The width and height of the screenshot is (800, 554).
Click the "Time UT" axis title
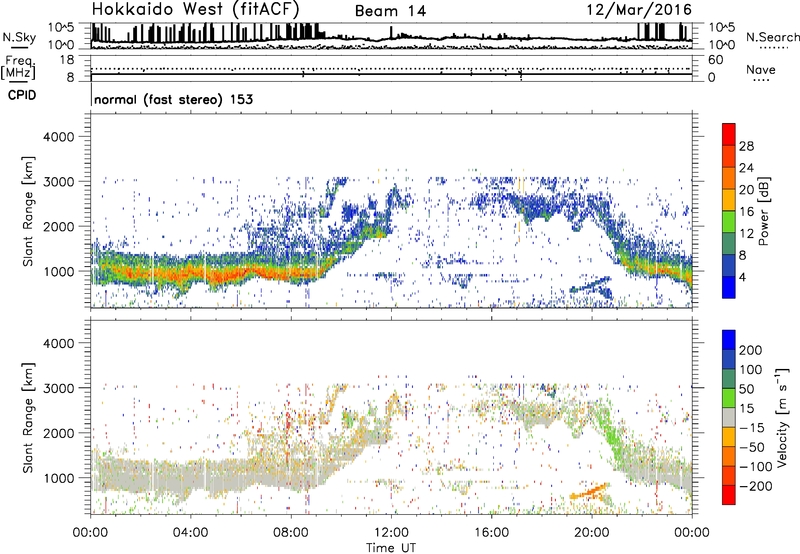tap(391, 548)
